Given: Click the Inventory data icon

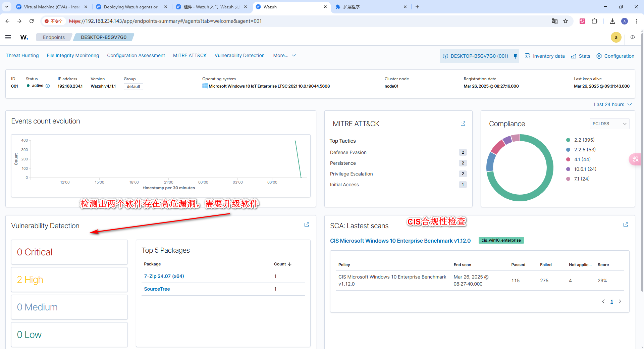Looking at the screenshot, I should click(527, 56).
